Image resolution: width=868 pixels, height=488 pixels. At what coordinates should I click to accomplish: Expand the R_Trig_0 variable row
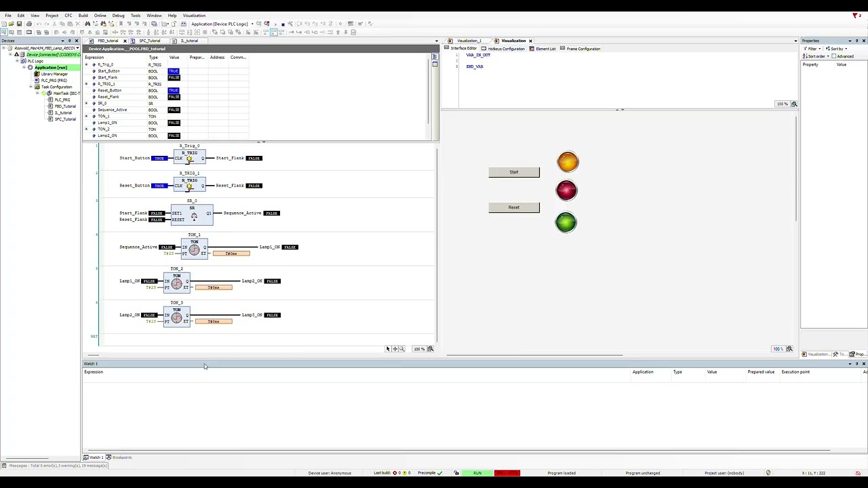86,64
